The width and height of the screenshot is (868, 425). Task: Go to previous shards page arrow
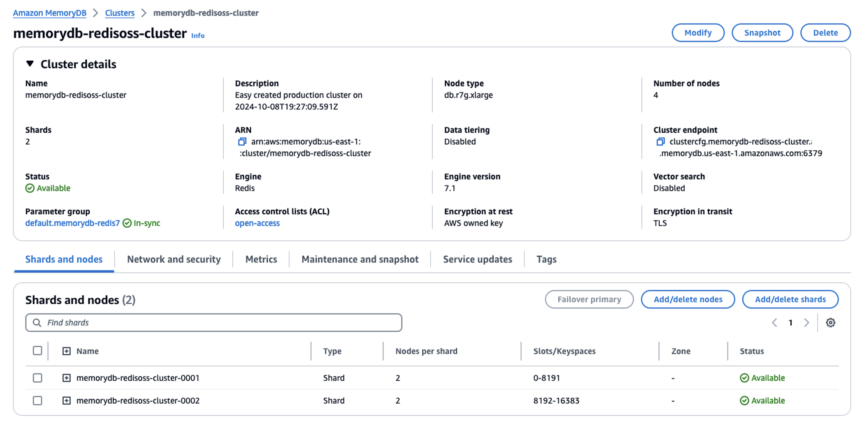click(x=774, y=323)
